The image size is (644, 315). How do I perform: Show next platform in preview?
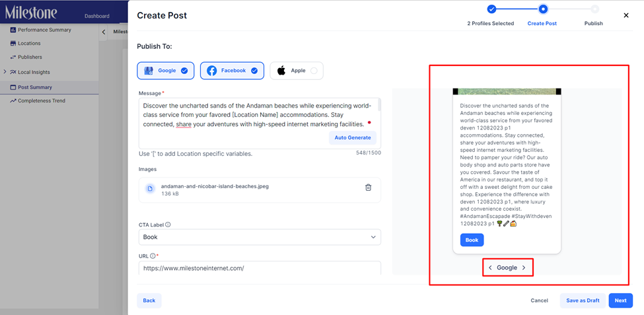click(524, 267)
